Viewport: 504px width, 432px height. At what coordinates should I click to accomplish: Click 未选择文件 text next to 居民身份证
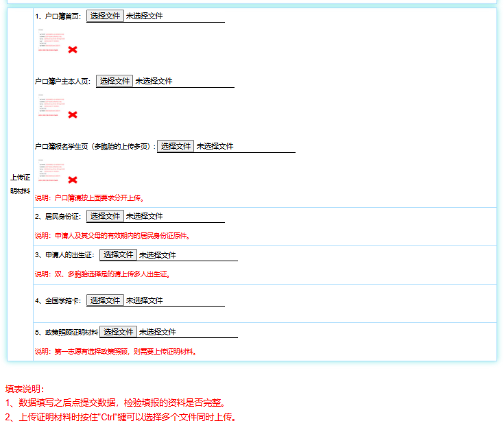pos(144,216)
